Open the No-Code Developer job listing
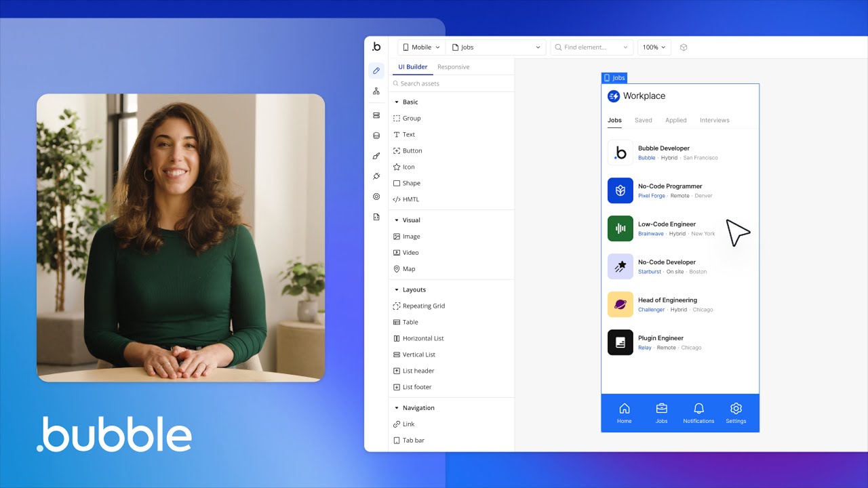This screenshot has height=488, width=868. 680,266
